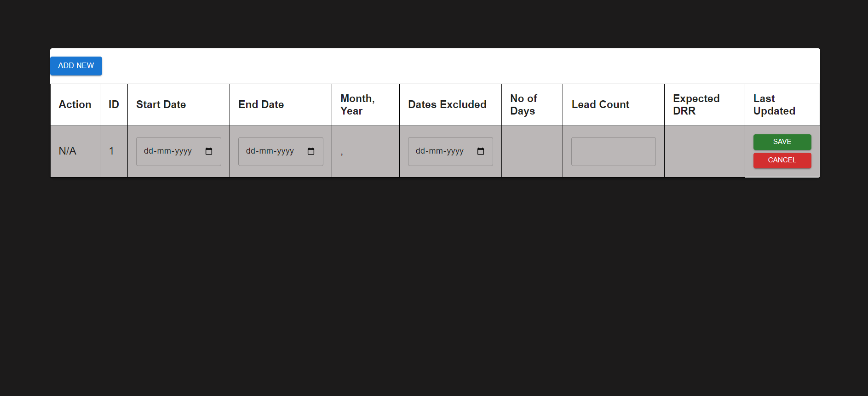Open the End Date calendar picker icon

click(311, 151)
